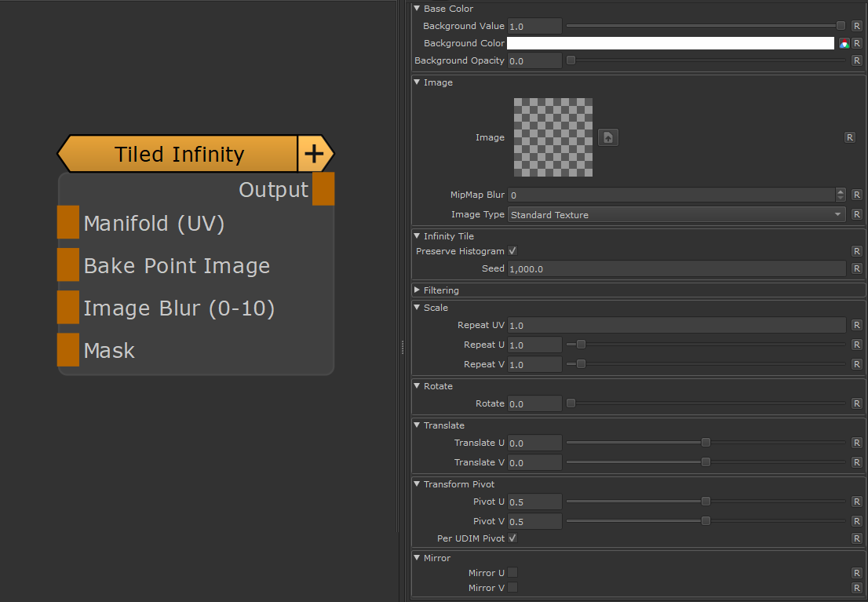
Task: Expand the Filtering section
Action: pos(417,290)
